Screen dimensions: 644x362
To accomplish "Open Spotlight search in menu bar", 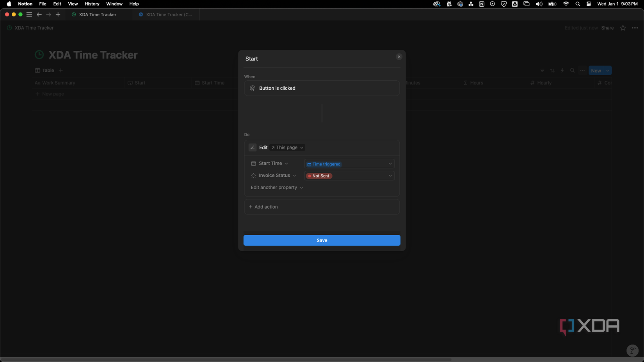I will [x=578, y=4].
